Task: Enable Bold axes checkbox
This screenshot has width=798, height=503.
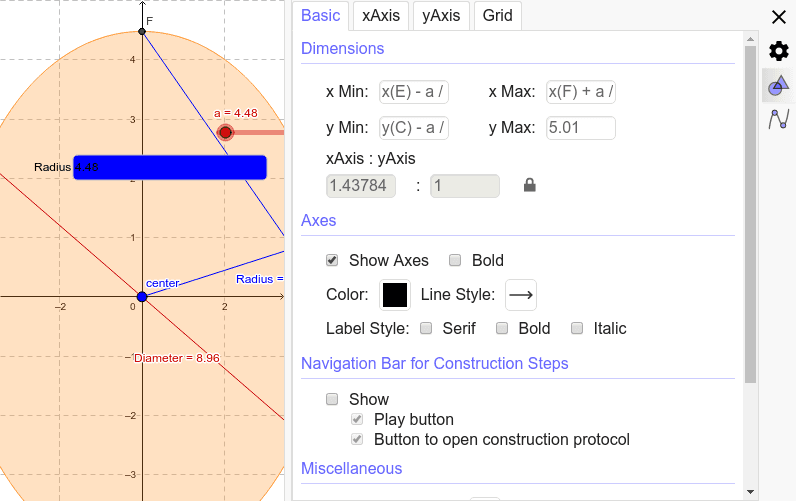Action: tap(455, 261)
